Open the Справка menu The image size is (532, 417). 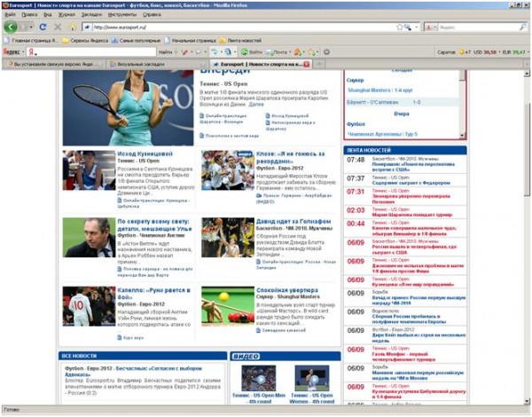[x=152, y=14]
